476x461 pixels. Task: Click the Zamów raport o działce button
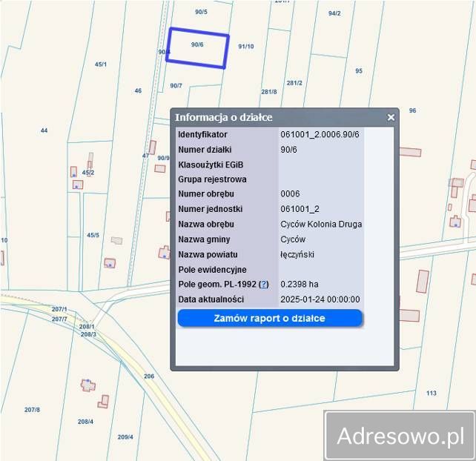point(269,318)
